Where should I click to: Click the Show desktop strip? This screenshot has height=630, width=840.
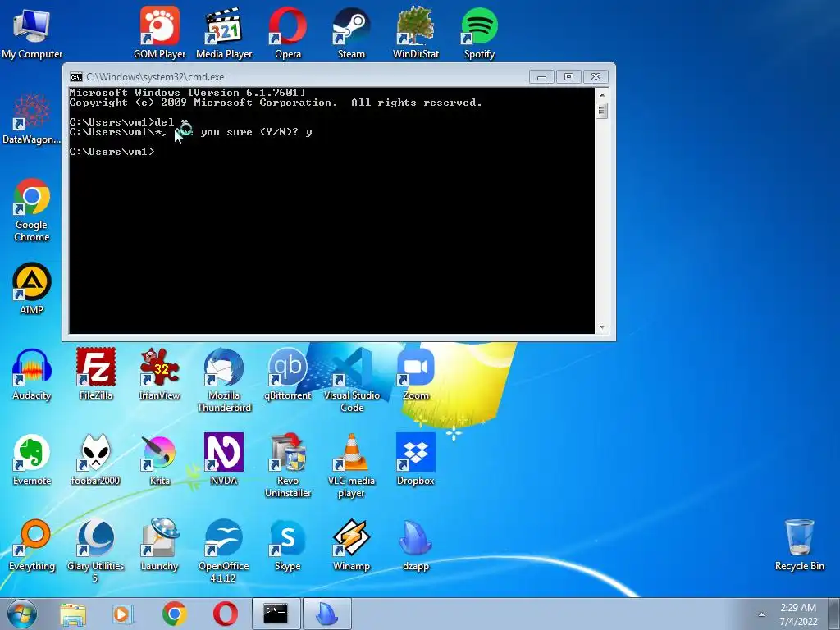click(x=834, y=614)
